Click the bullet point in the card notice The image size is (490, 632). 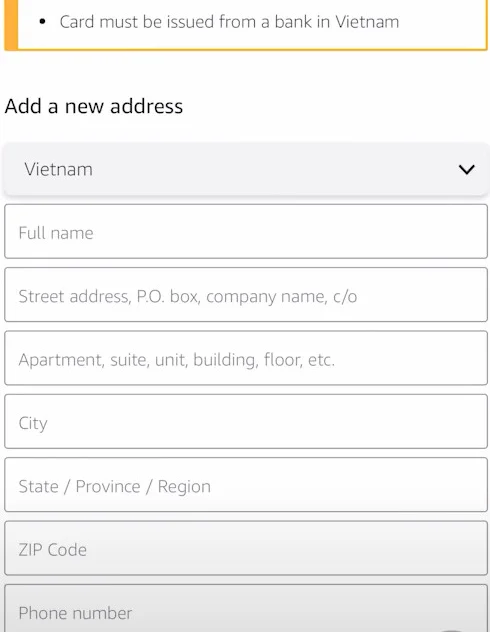coord(43,22)
